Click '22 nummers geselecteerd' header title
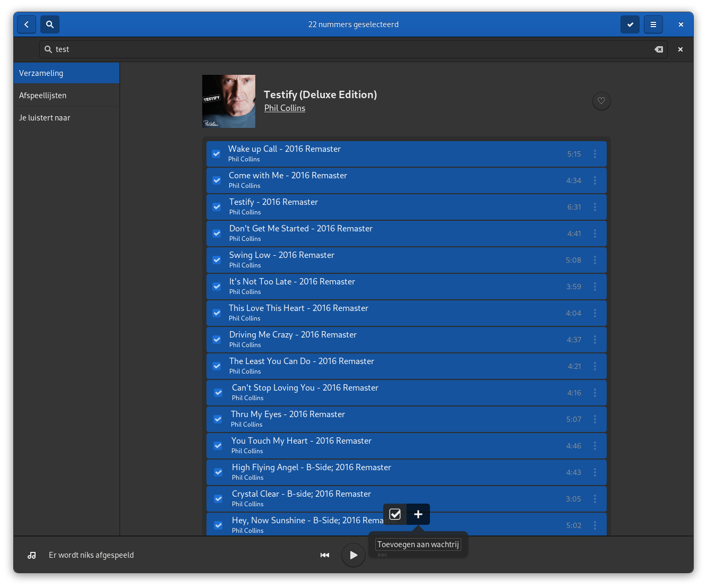This screenshot has width=707, height=588. [353, 24]
